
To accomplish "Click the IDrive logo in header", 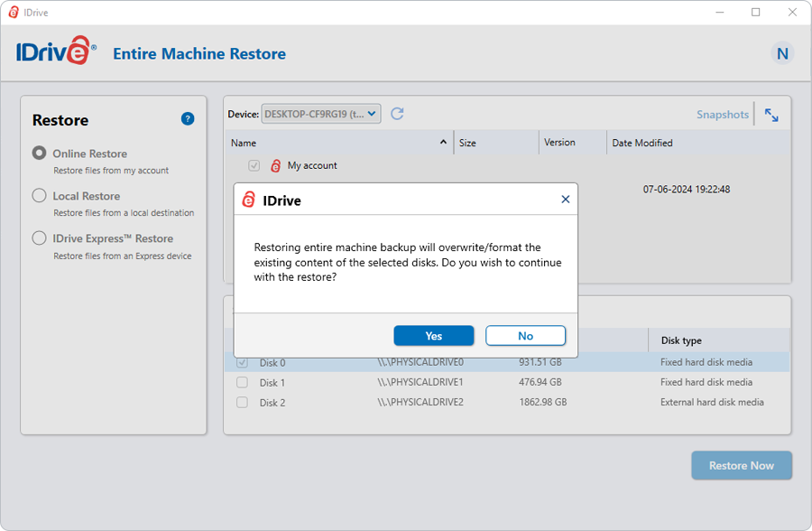I will pos(56,51).
